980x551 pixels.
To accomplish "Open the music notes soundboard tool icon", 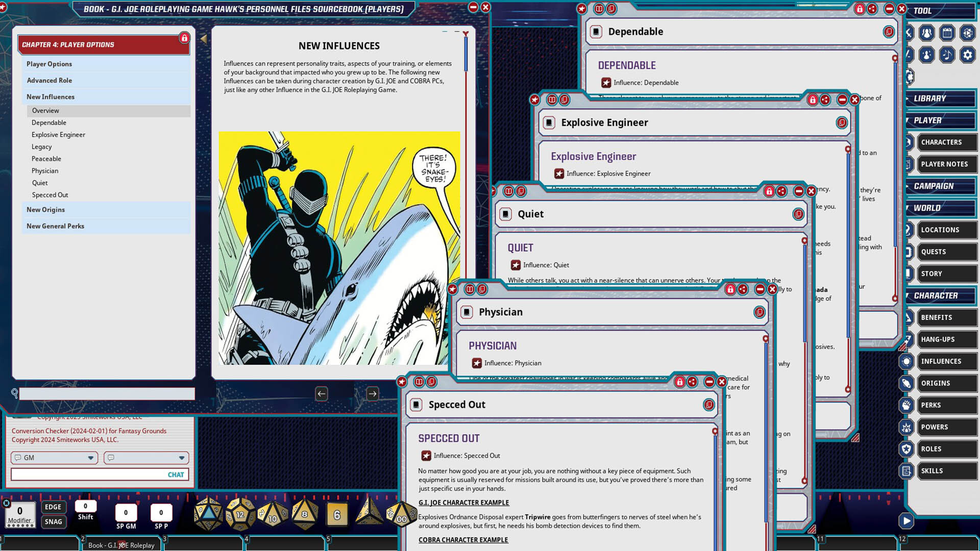I will click(x=947, y=55).
